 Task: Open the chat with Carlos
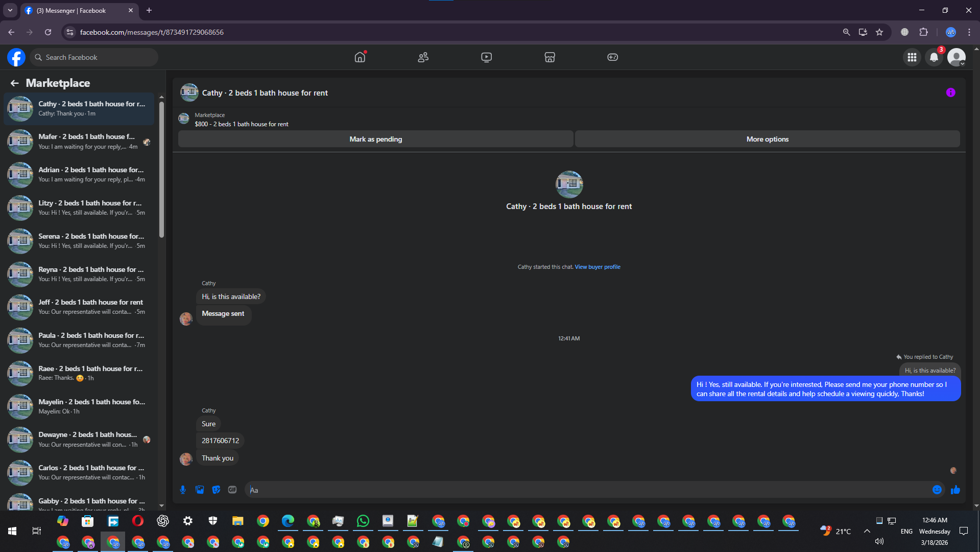(79, 473)
